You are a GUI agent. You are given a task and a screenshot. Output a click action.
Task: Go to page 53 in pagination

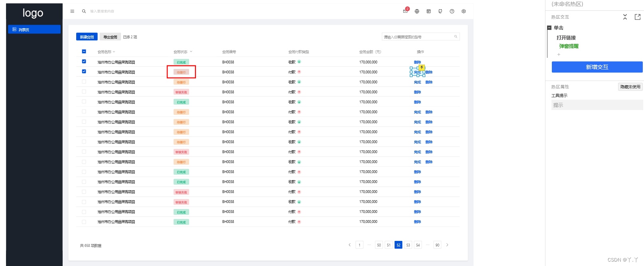tap(408, 245)
